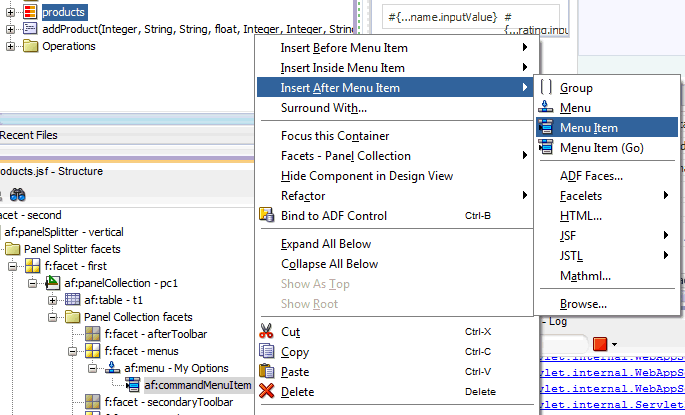This screenshot has width=685, height=415.
Task: Open the Refactor submenu
Action: pos(394,196)
